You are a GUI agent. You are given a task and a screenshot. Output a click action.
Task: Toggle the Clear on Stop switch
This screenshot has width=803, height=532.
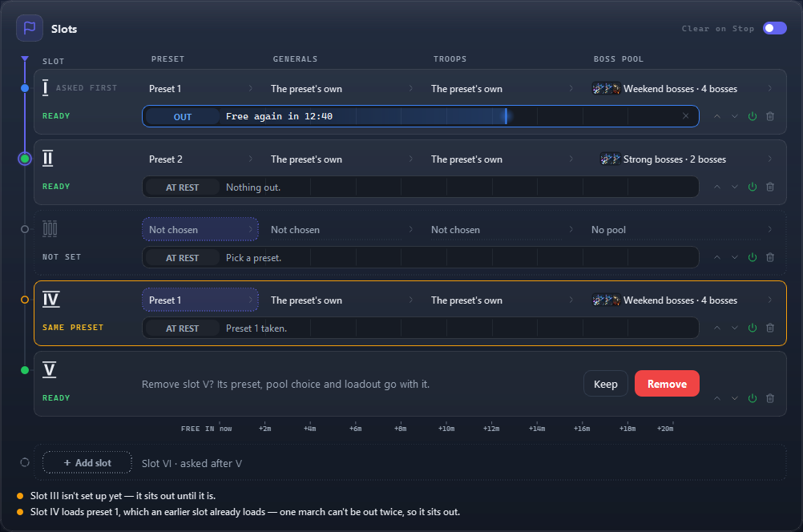(x=774, y=28)
